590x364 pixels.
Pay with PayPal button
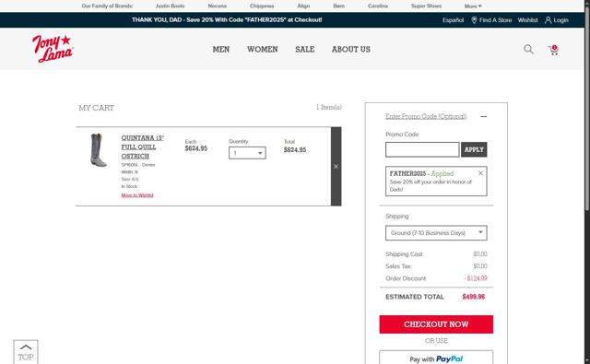pos(436,358)
